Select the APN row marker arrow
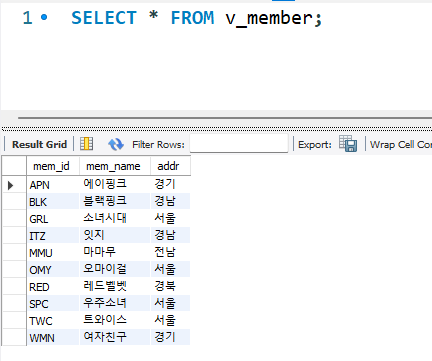432x361 pixels. (x=11, y=185)
